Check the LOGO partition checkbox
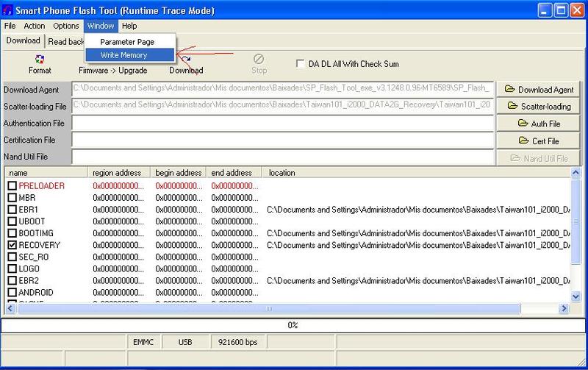This screenshot has width=588, height=370. point(12,268)
